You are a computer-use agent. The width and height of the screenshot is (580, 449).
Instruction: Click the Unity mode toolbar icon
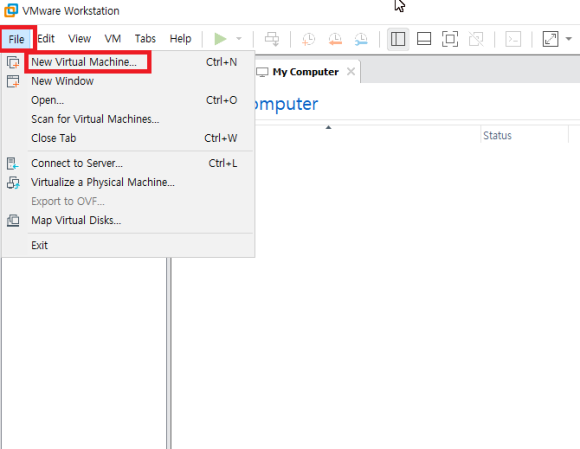pyautogui.click(x=476, y=39)
